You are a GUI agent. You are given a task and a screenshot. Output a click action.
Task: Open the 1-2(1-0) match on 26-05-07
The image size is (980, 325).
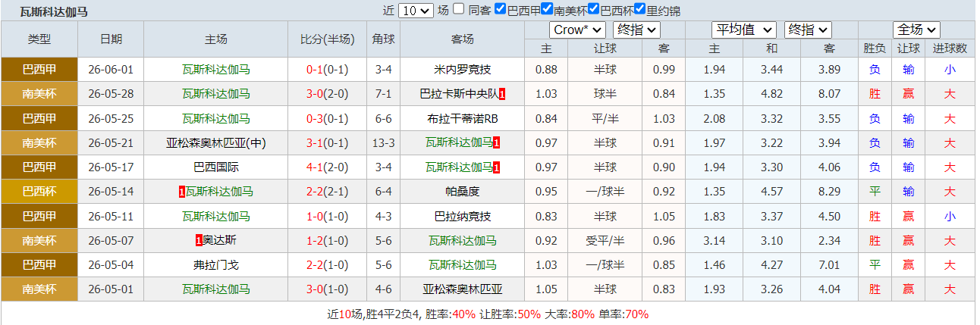point(328,240)
